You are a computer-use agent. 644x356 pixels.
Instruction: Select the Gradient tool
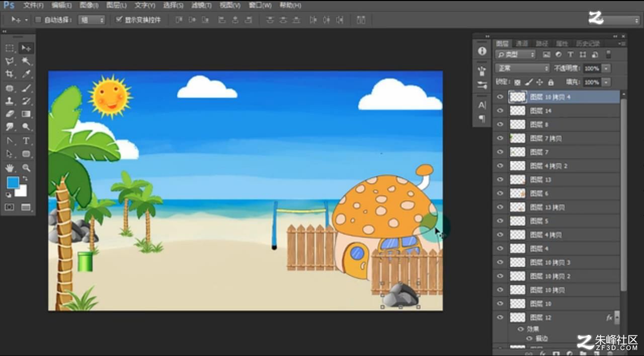pos(26,114)
